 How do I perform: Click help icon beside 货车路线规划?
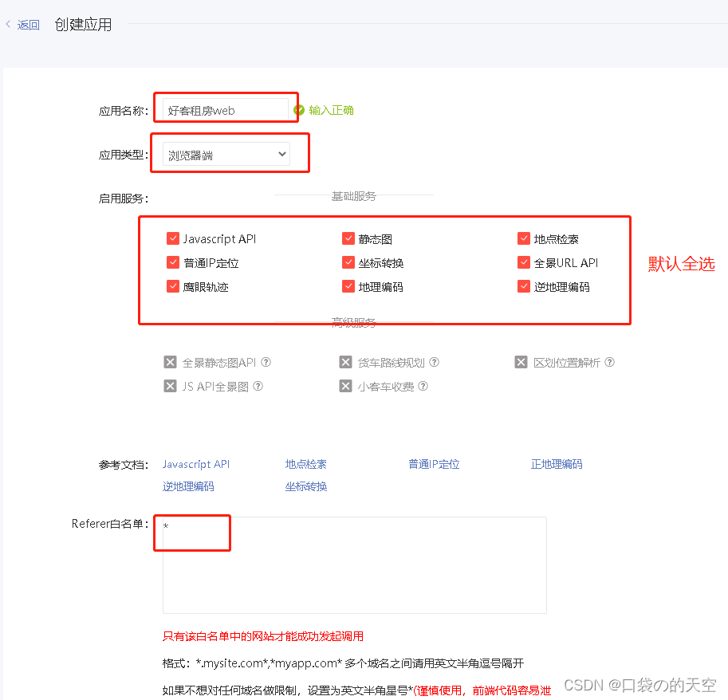pyautogui.click(x=434, y=362)
